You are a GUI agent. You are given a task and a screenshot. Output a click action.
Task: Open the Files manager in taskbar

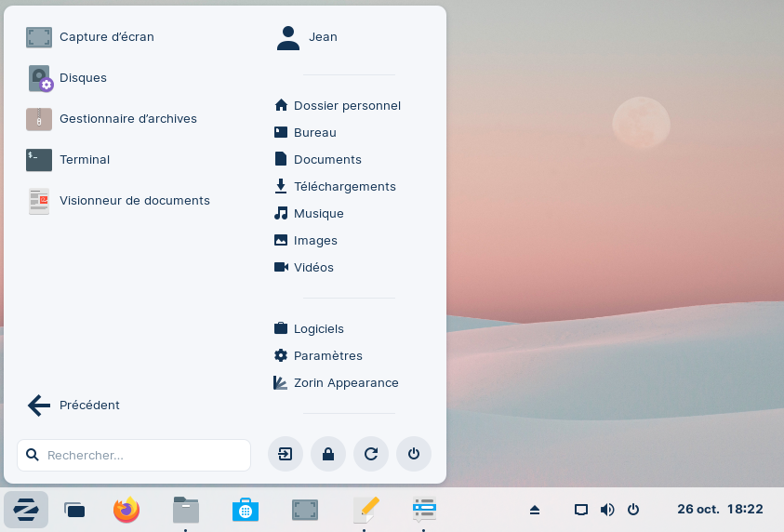[186, 510]
